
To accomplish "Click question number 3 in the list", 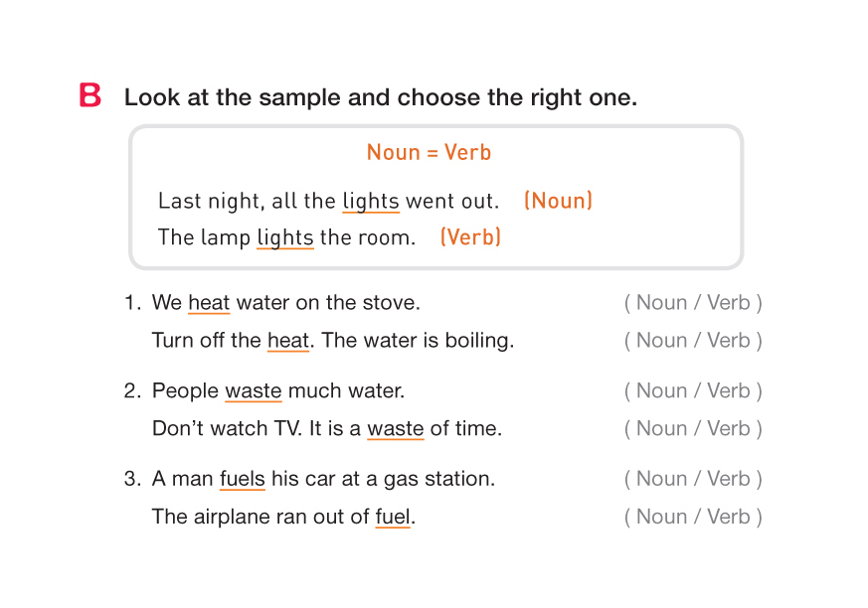I will tap(131, 479).
